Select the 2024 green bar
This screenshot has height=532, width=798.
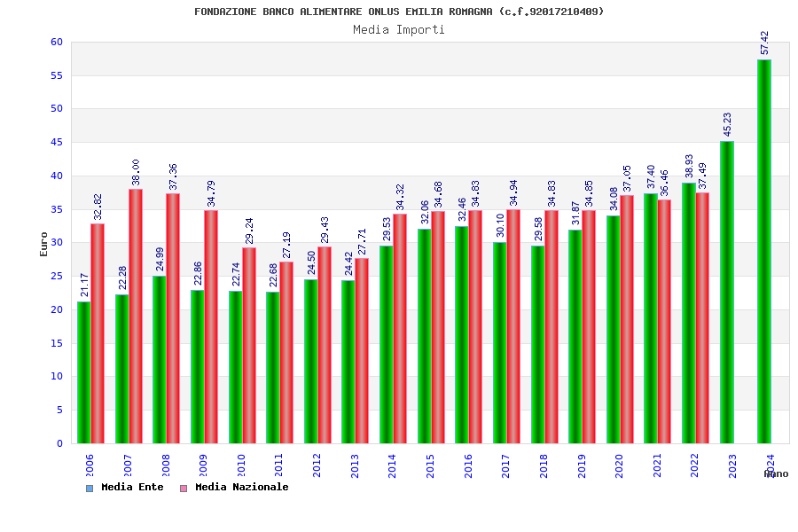click(x=764, y=252)
